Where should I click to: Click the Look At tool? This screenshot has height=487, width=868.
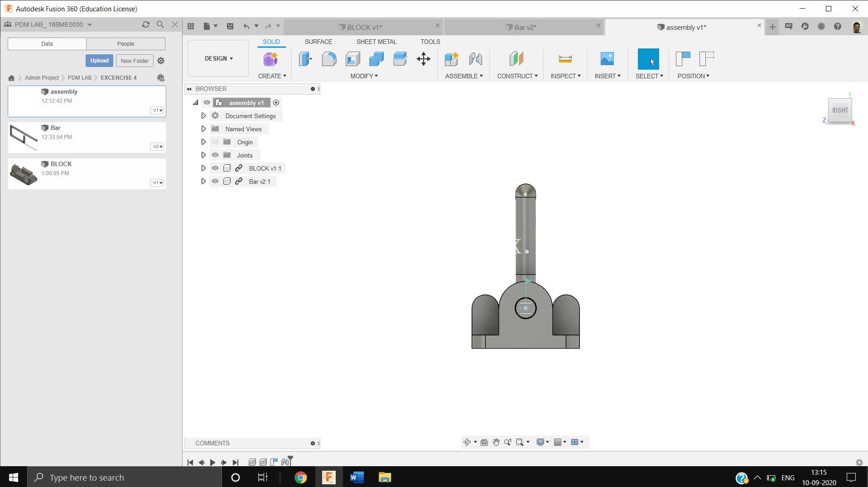(x=484, y=442)
